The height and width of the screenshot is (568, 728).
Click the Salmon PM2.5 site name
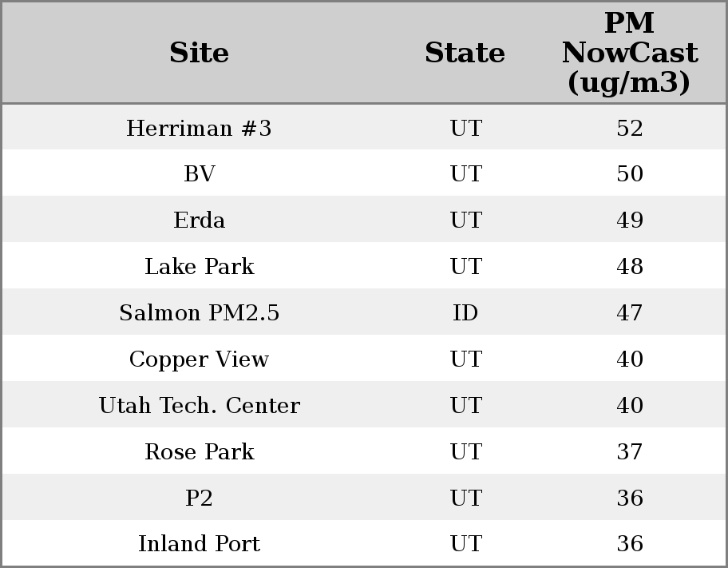tap(199, 312)
